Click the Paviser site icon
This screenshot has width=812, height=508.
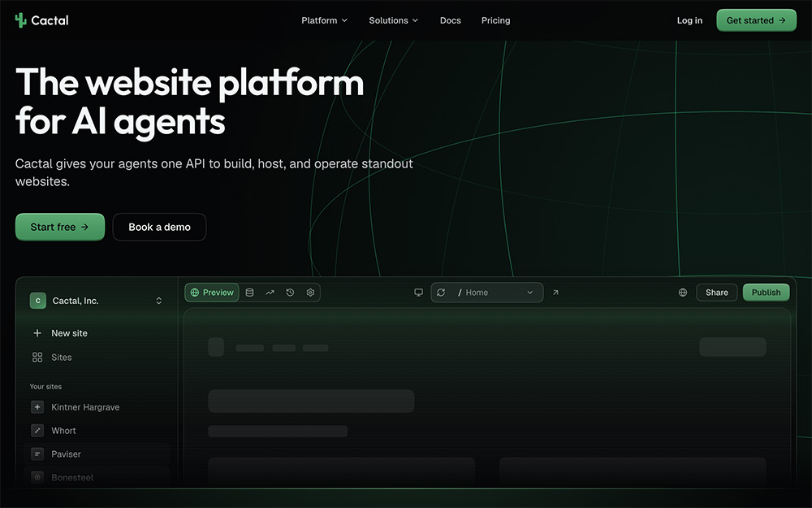click(37, 454)
